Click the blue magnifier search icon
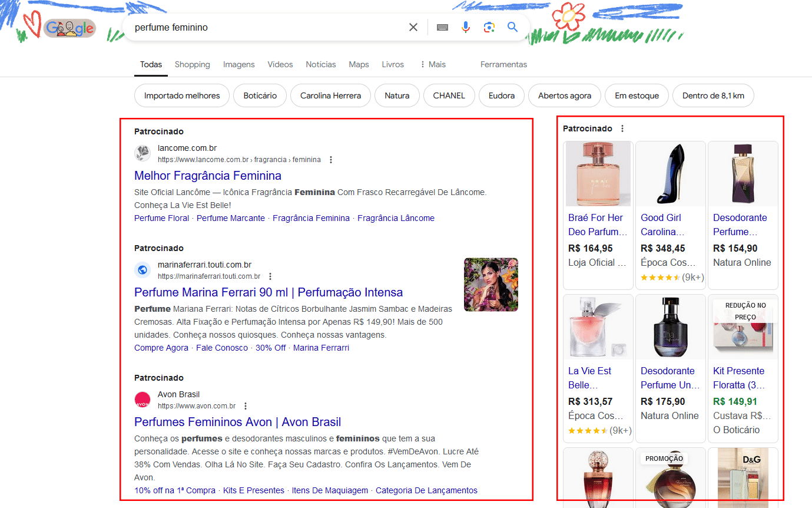Viewport: 812px width, 508px height. click(512, 27)
